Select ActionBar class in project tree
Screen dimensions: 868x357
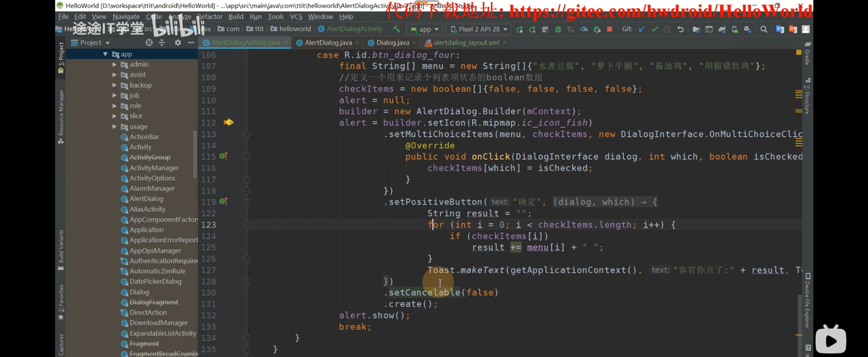pyautogui.click(x=144, y=137)
